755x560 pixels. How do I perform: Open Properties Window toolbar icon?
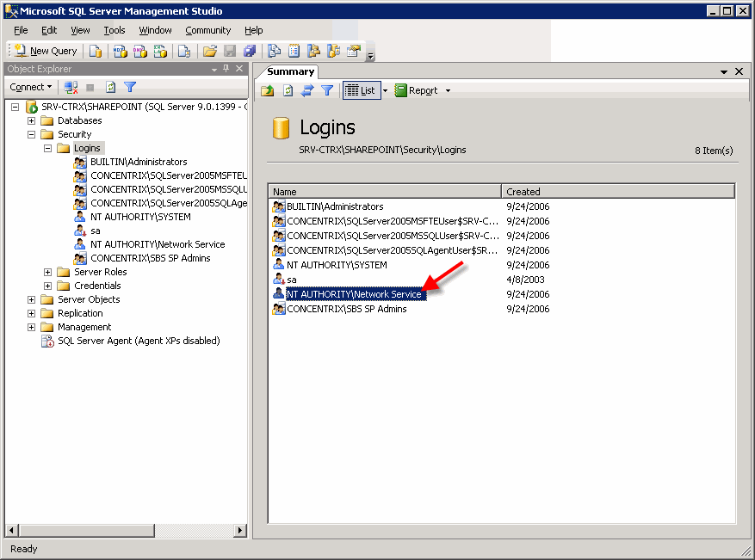point(354,51)
